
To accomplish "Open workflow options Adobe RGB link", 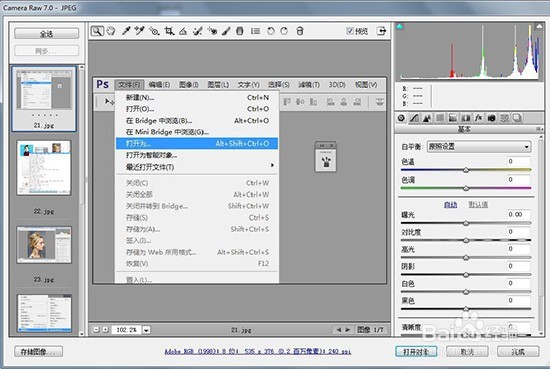I will pyautogui.click(x=258, y=351).
